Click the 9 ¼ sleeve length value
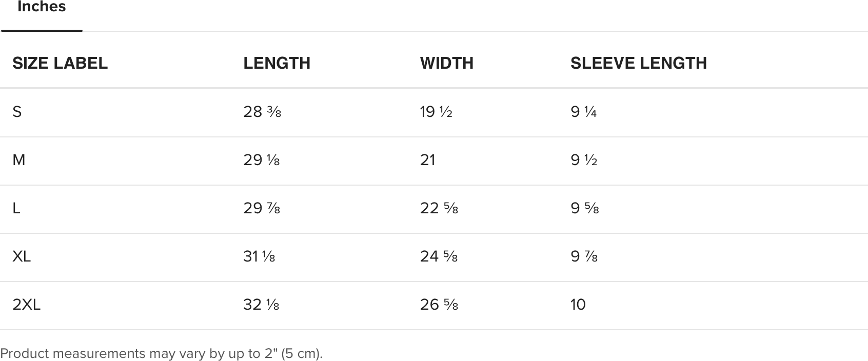This screenshot has height=361, width=868. (584, 112)
